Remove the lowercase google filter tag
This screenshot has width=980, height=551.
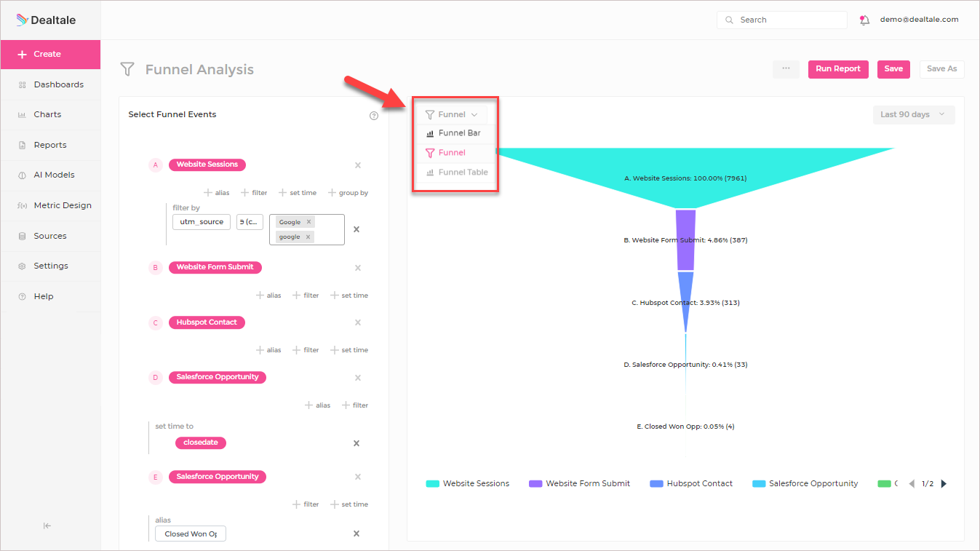click(308, 237)
